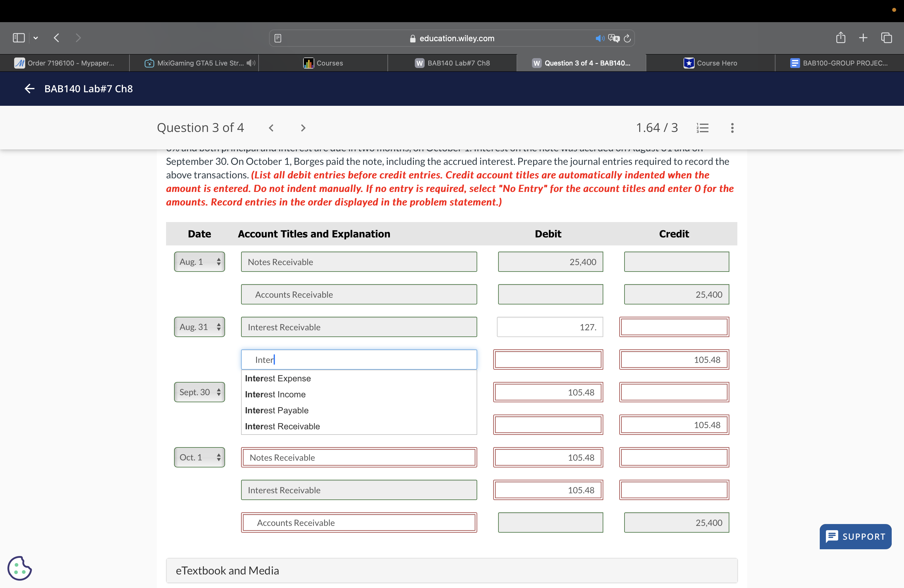904x588 pixels.
Task: Open the tab overview icon
Action: (886, 38)
